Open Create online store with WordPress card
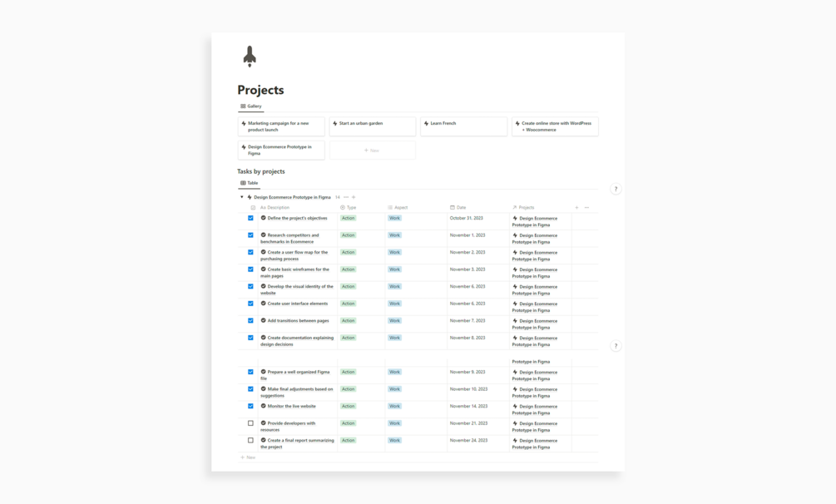The height and width of the screenshot is (504, 836). click(x=555, y=126)
